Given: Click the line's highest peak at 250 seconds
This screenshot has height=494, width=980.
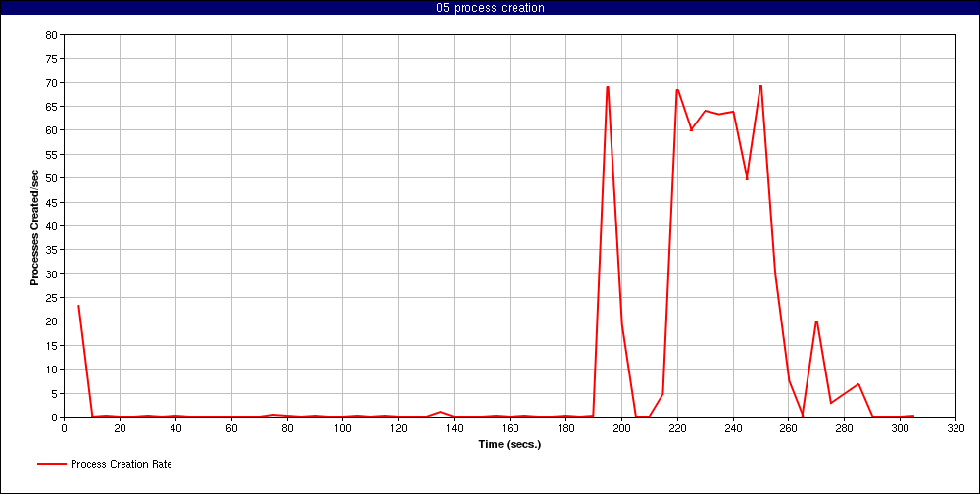Looking at the screenshot, I should point(760,86).
